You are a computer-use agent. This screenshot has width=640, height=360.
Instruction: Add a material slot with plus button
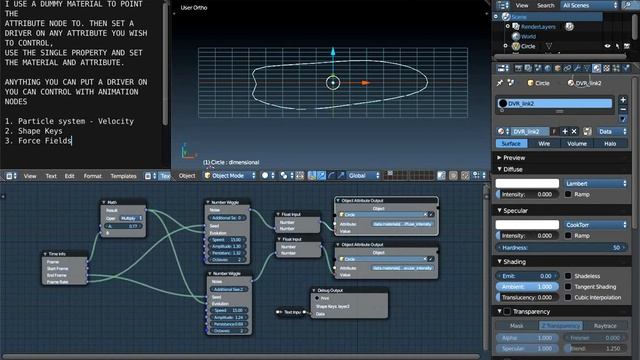623,100
